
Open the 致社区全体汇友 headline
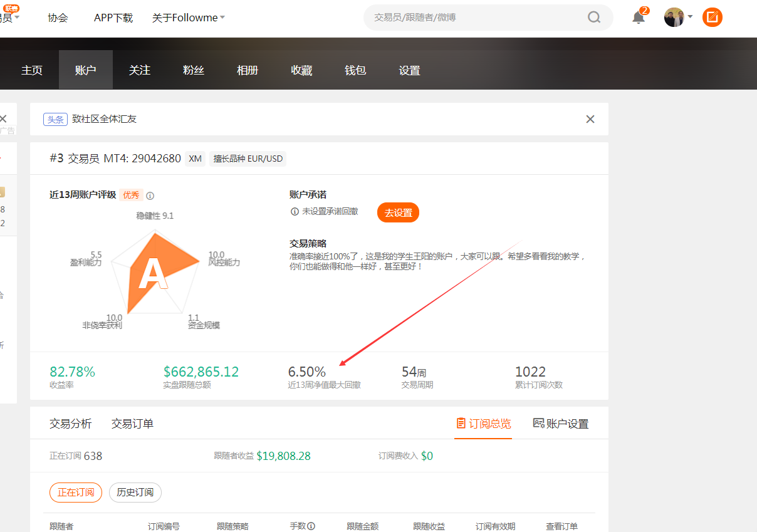[x=105, y=119]
